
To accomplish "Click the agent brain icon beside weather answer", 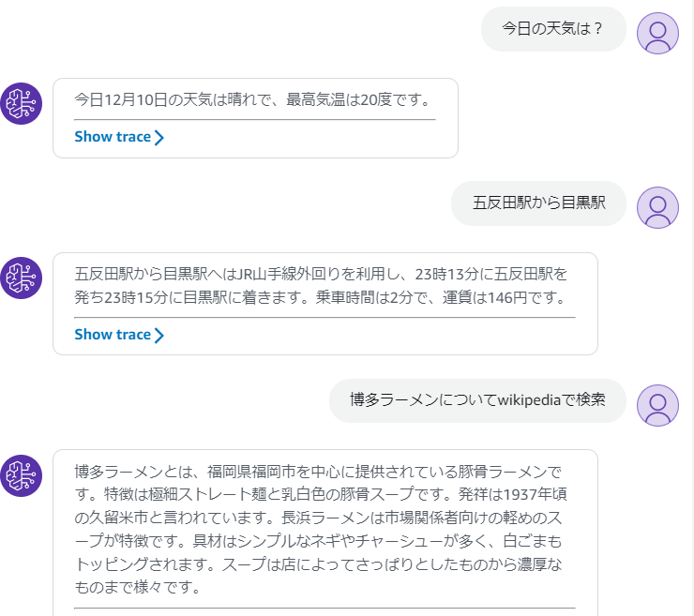I will (x=21, y=103).
